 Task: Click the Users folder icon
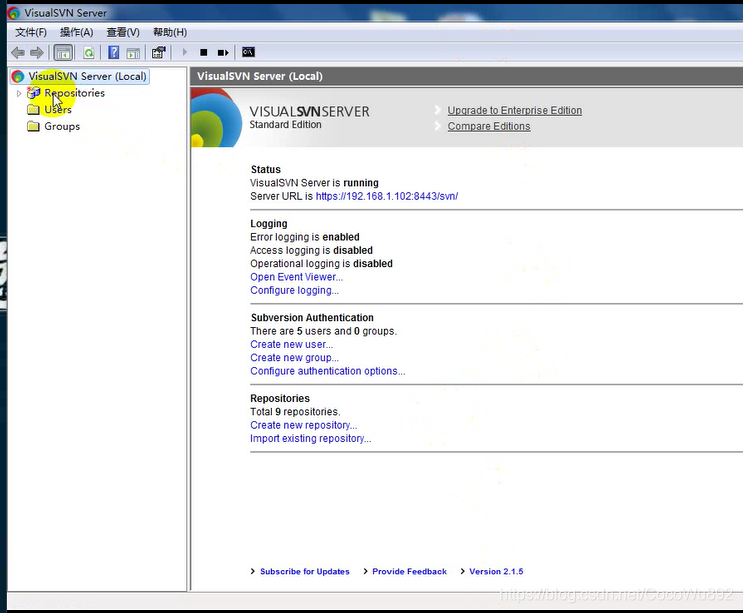click(33, 109)
